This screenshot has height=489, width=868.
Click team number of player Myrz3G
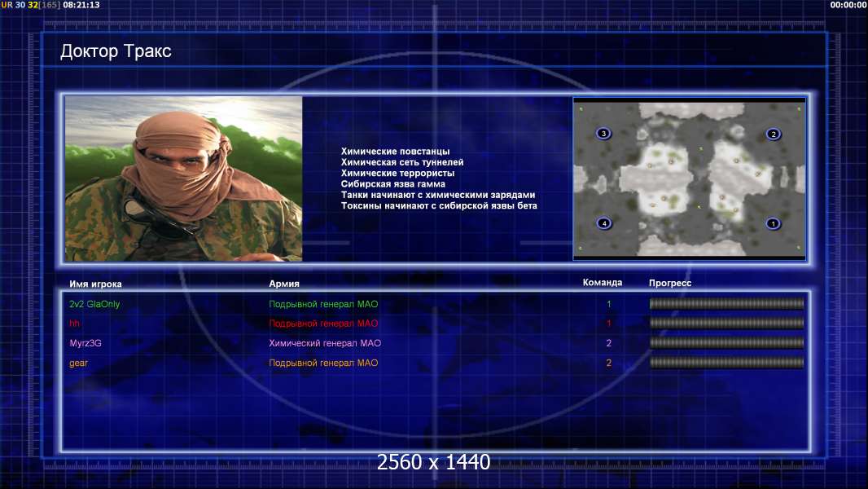click(x=608, y=343)
